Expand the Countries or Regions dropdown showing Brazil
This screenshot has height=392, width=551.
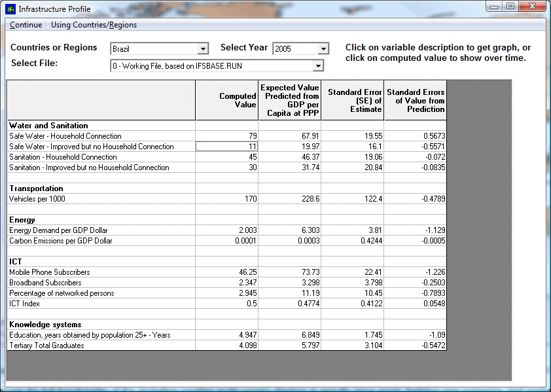(203, 49)
